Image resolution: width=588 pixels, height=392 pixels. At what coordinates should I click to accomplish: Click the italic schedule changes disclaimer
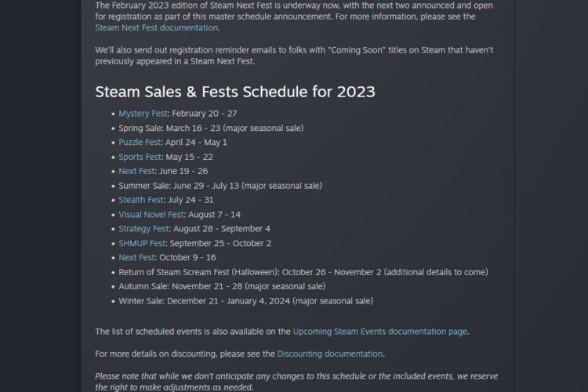click(296, 382)
